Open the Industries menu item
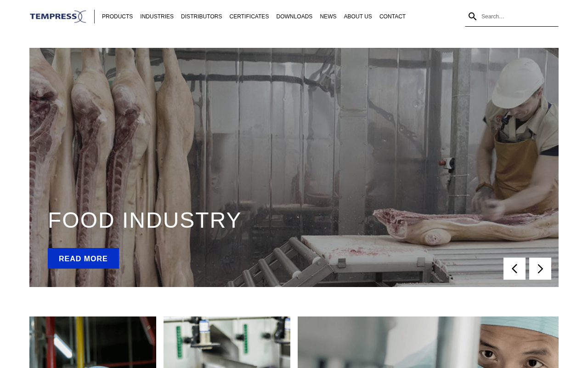The width and height of the screenshot is (588, 368). pyautogui.click(x=157, y=17)
